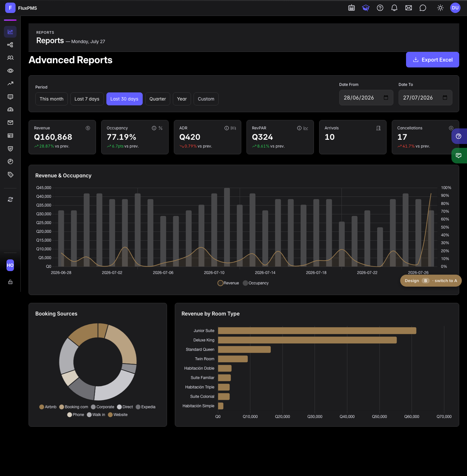Open the DU user avatar menu
The image size is (467, 476).
(455, 8)
